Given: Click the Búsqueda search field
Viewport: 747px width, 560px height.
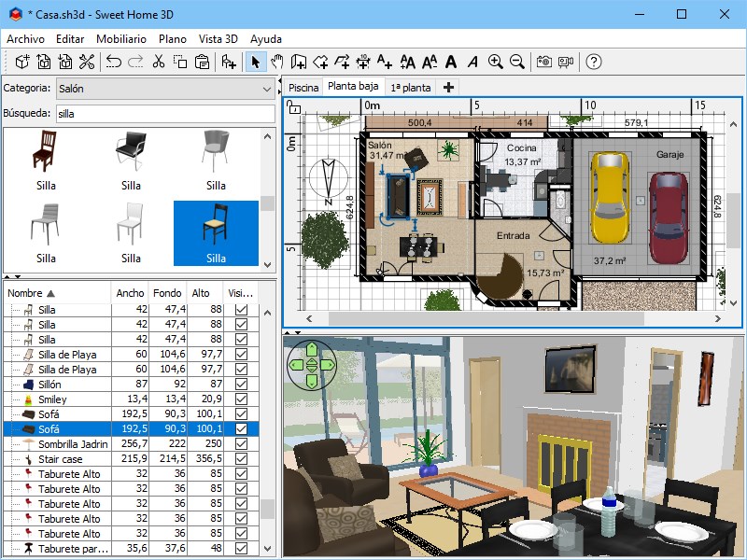Looking at the screenshot, I should tap(165, 114).
